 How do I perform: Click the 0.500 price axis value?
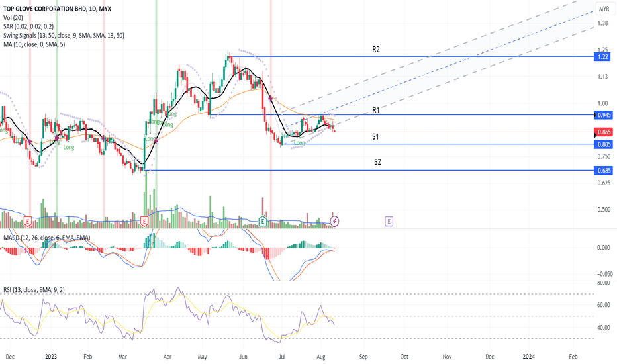[604, 210]
